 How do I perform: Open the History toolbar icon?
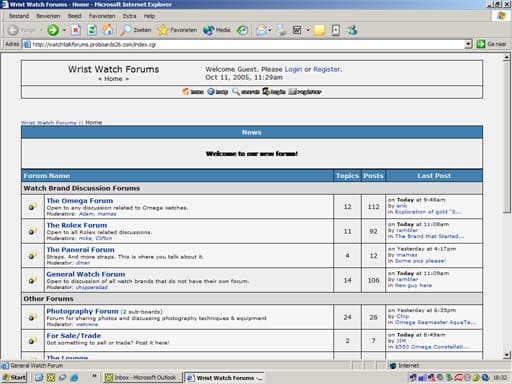[242, 30]
